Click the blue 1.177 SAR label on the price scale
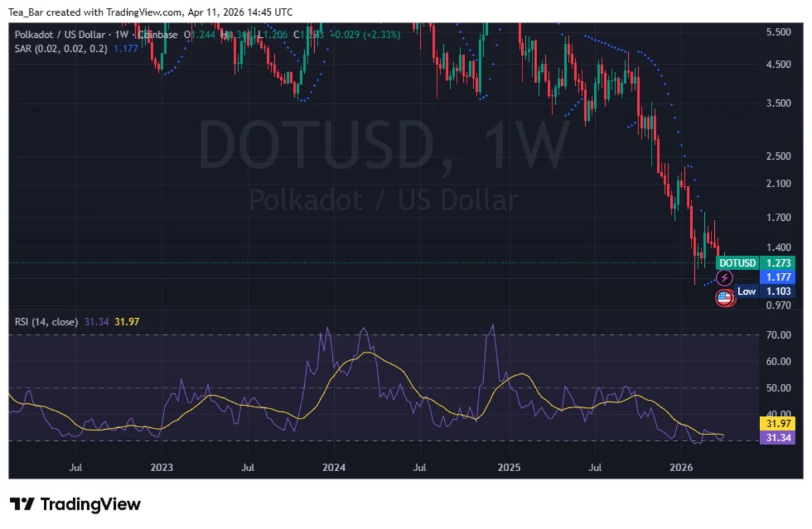The image size is (812, 529). click(777, 277)
